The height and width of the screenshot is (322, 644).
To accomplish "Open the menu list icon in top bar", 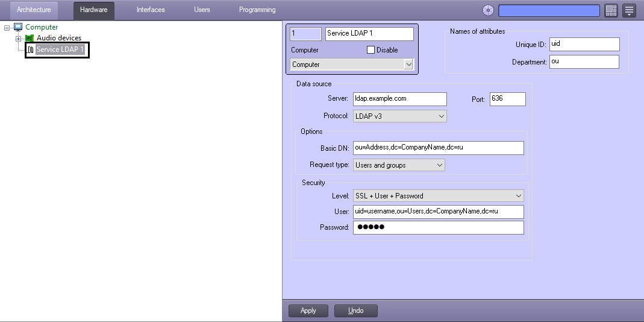I will [629, 11].
